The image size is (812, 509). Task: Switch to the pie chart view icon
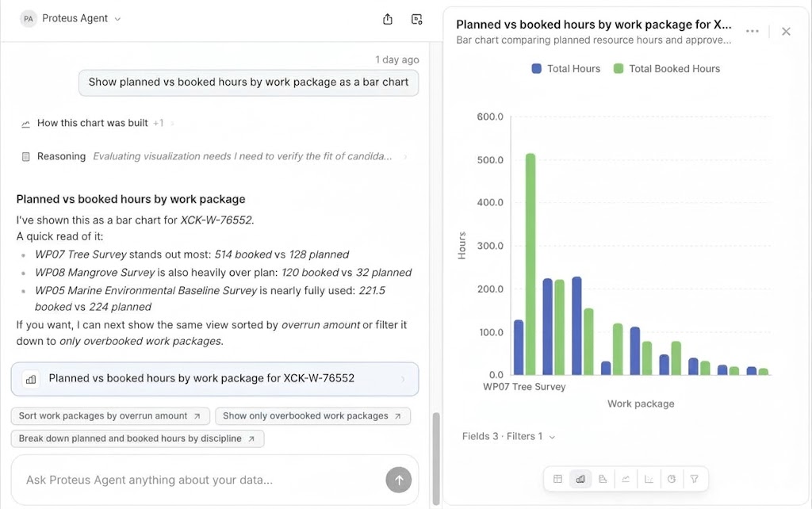coord(671,479)
